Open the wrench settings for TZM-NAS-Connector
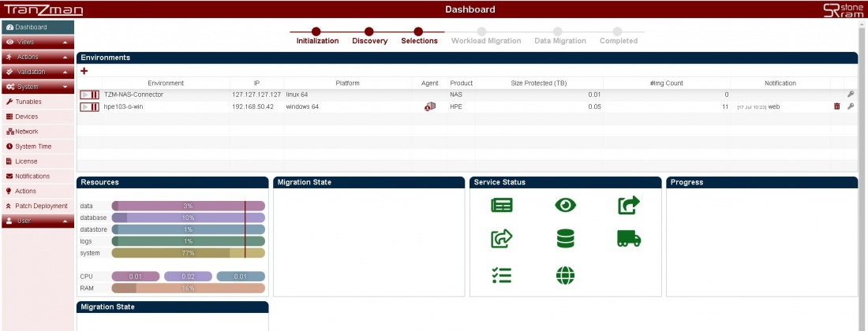Image resolution: width=868 pixels, height=331 pixels. 851,95
